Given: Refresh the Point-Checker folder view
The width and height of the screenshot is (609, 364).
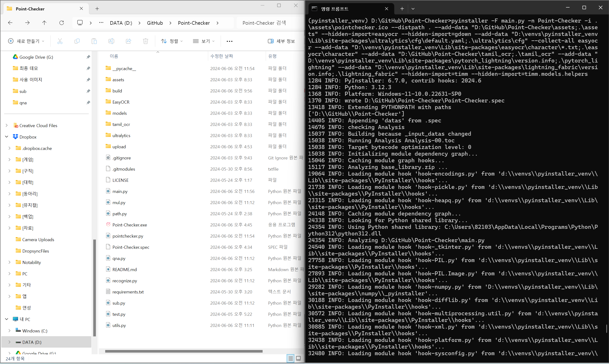Looking at the screenshot, I should click(x=62, y=23).
